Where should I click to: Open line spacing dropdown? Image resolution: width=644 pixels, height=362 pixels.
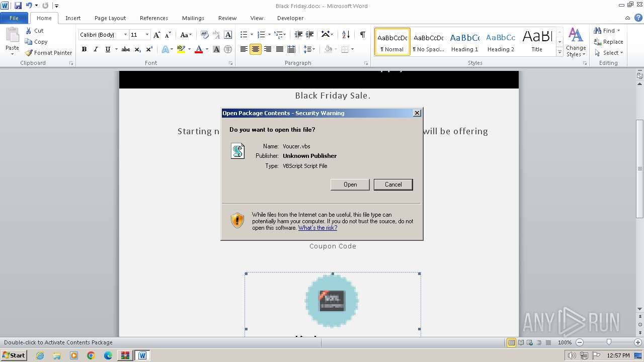[x=313, y=49]
